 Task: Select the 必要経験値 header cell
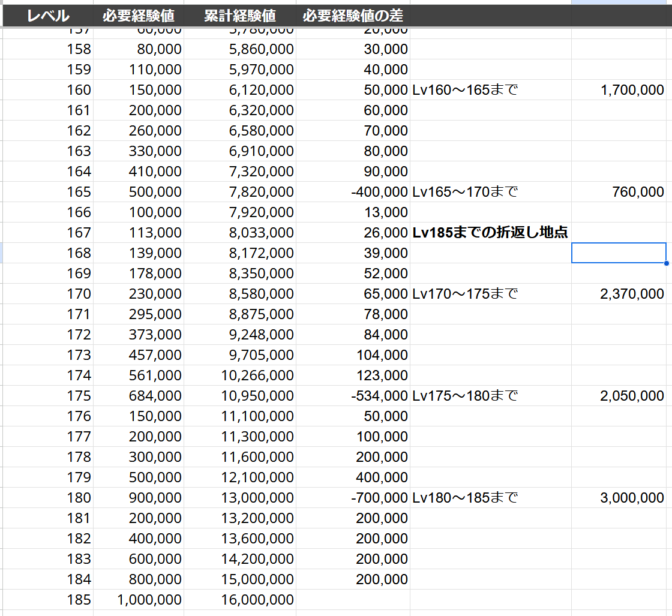(139, 16)
